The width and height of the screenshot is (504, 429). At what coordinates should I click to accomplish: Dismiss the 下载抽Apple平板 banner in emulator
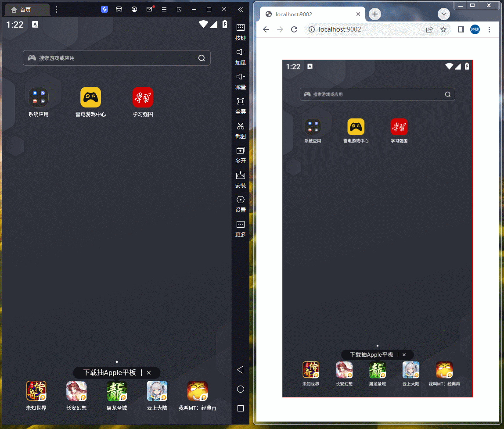click(x=149, y=373)
